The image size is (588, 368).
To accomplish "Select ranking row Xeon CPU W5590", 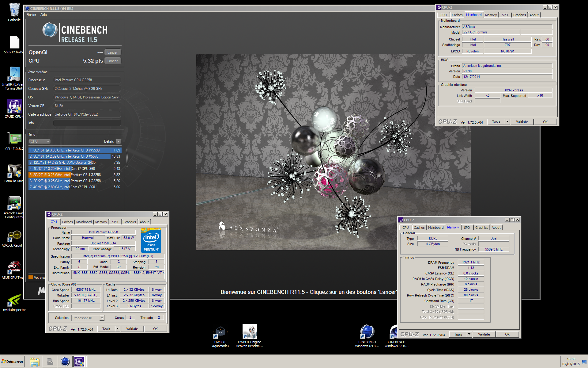I will coord(75,150).
